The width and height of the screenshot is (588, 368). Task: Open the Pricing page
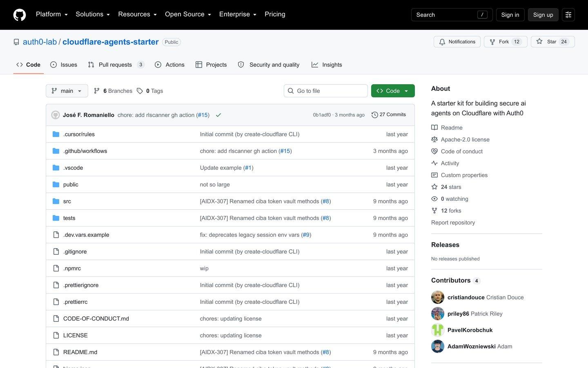(x=275, y=14)
